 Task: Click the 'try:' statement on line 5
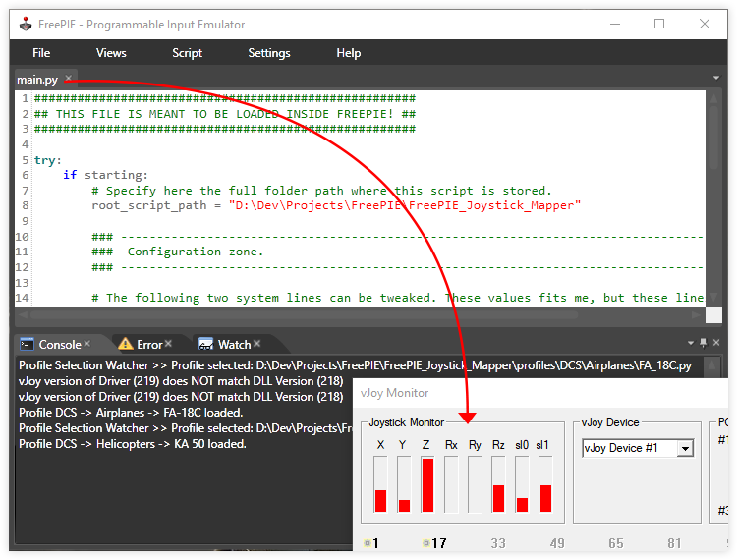[x=47, y=160]
